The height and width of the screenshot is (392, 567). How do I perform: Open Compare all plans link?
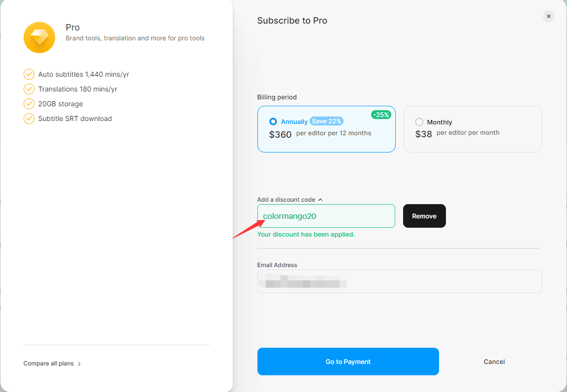coord(49,363)
